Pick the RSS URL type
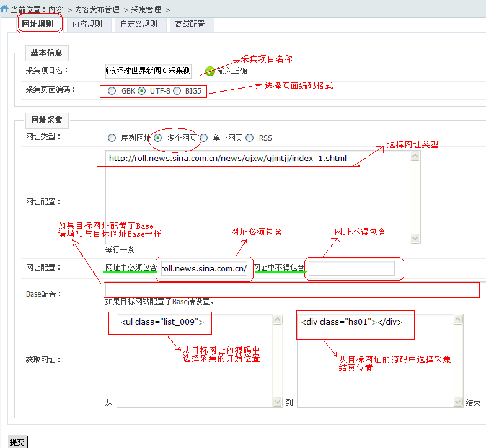Viewport: 486px width, 448px height. (250, 138)
